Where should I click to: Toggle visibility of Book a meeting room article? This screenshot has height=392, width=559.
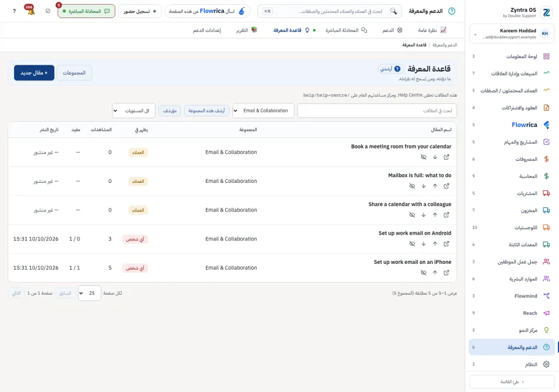(423, 157)
